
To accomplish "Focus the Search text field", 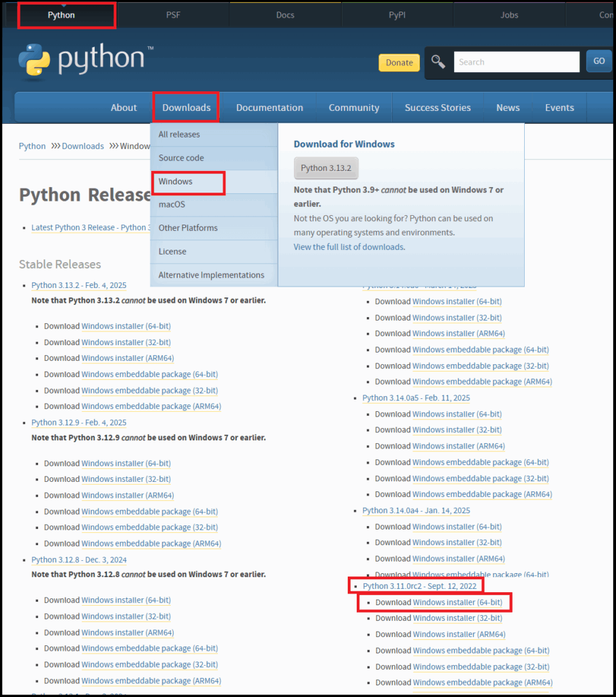I will [x=517, y=62].
